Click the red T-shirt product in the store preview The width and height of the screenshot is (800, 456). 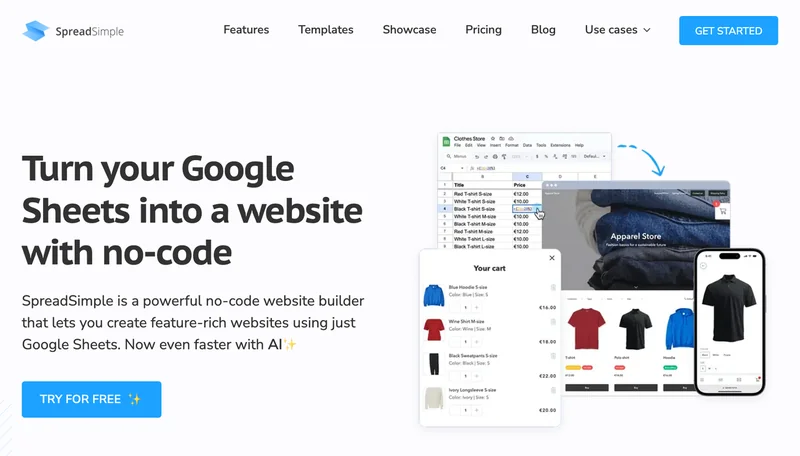click(586, 328)
